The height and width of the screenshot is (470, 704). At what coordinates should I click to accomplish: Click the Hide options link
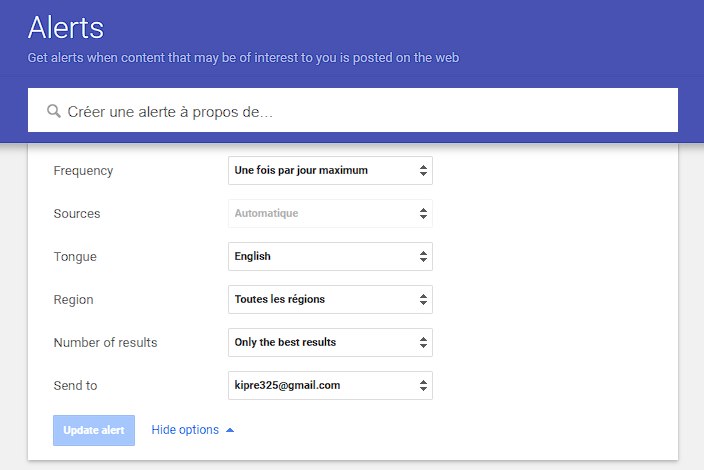tap(185, 430)
